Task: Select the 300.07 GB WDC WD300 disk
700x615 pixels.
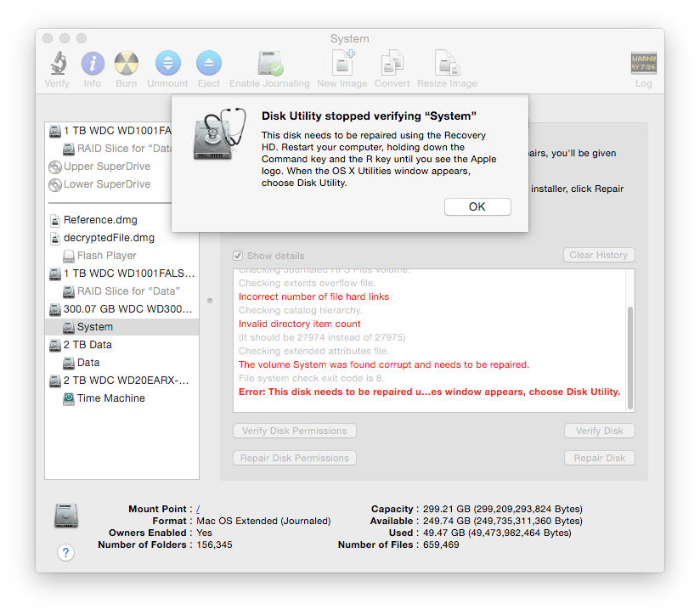Action: [121, 309]
